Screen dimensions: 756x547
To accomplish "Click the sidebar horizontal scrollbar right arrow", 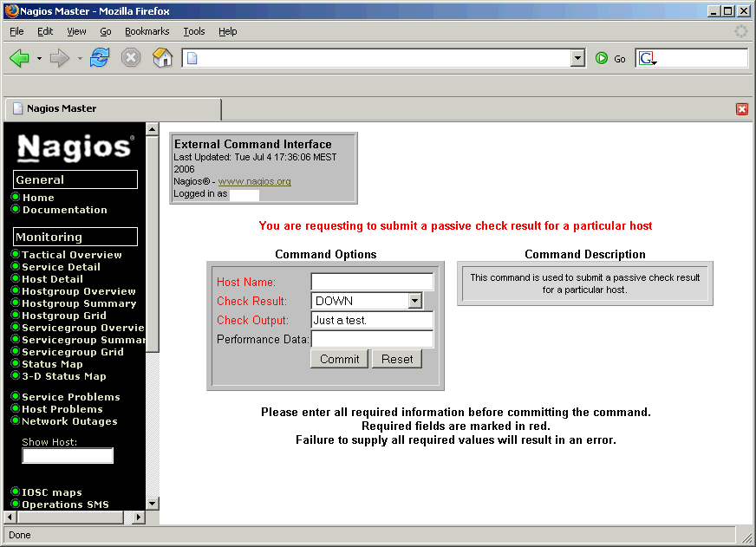I will tap(139, 518).
